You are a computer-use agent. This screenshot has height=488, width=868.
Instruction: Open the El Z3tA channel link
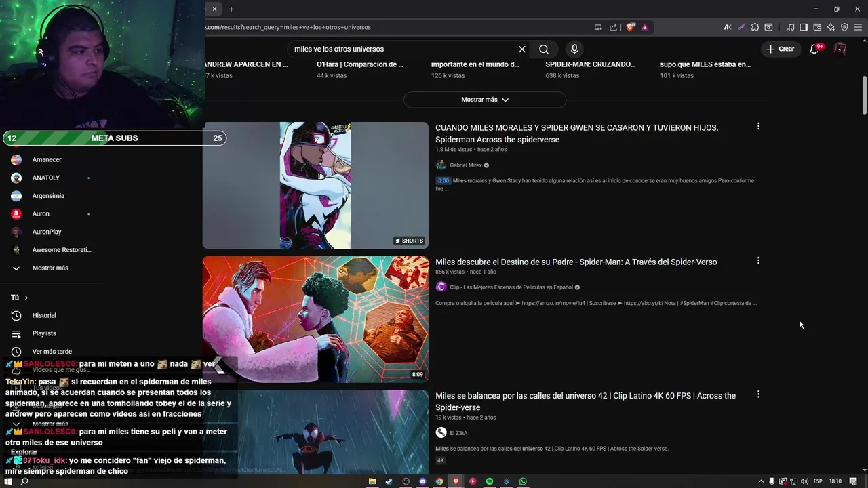[x=458, y=433]
